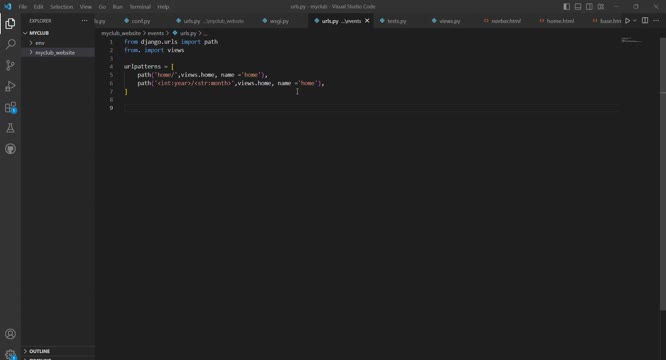The width and height of the screenshot is (666, 360).
Task: Toggle the secondary side bar
Action: [589, 6]
